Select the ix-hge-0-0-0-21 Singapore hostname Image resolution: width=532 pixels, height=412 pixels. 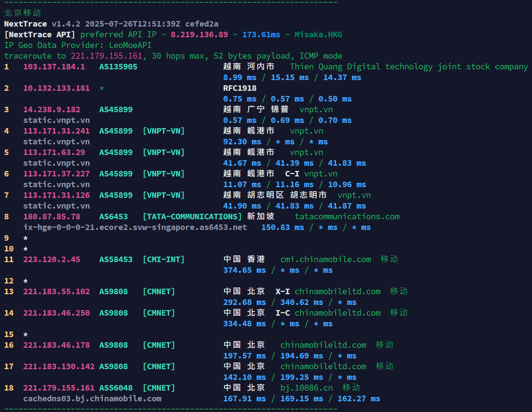[135, 227]
